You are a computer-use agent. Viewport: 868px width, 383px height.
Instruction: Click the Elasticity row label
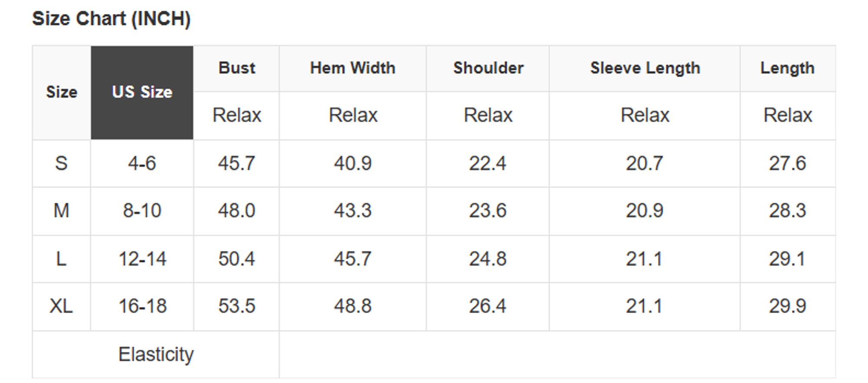click(x=156, y=354)
